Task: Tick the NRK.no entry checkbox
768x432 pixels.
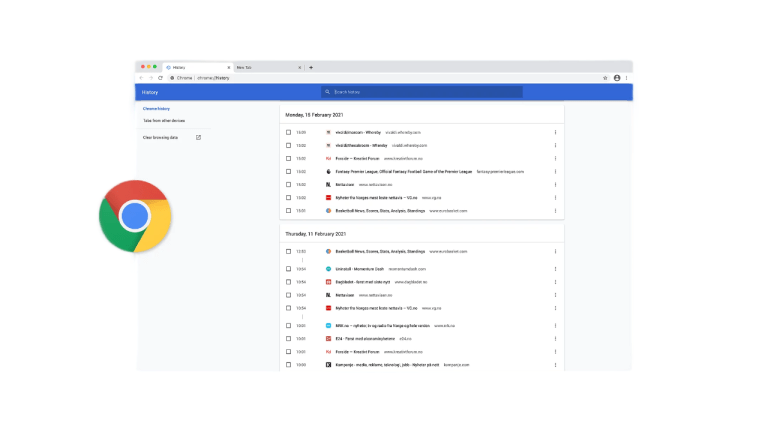Action: (288, 326)
